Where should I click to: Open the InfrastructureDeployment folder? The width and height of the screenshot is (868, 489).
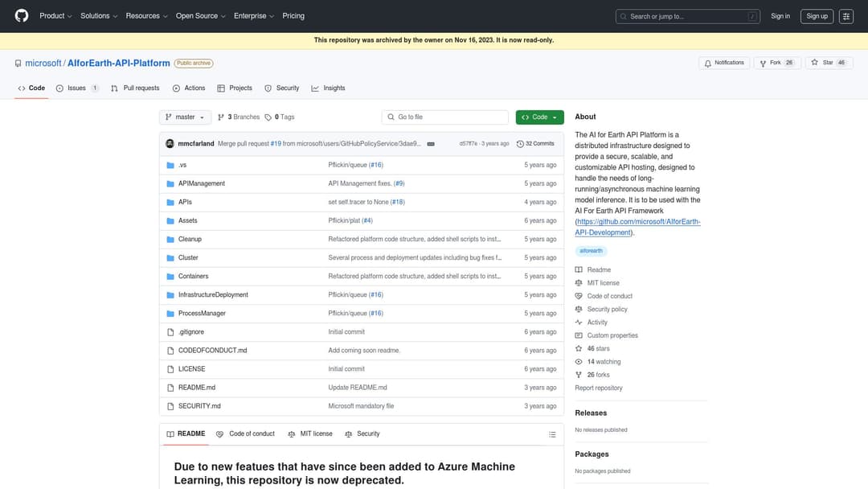pyautogui.click(x=213, y=295)
